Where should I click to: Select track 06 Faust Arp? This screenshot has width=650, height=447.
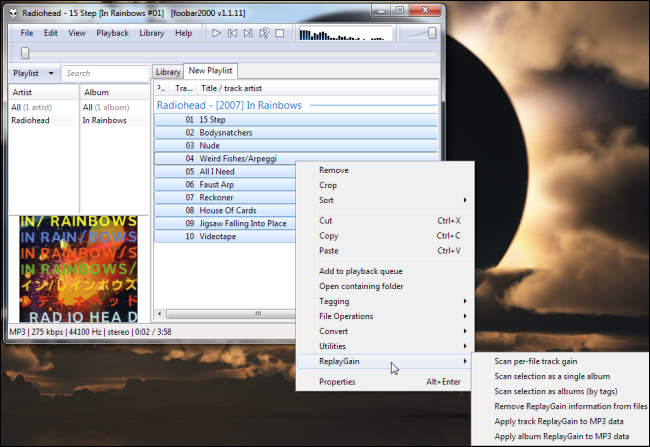coord(225,185)
